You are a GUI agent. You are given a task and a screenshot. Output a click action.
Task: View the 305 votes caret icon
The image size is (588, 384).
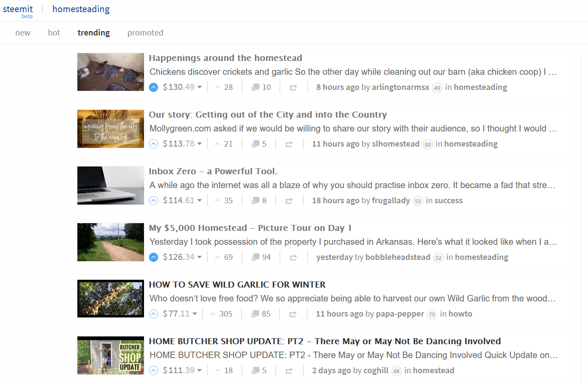point(212,314)
